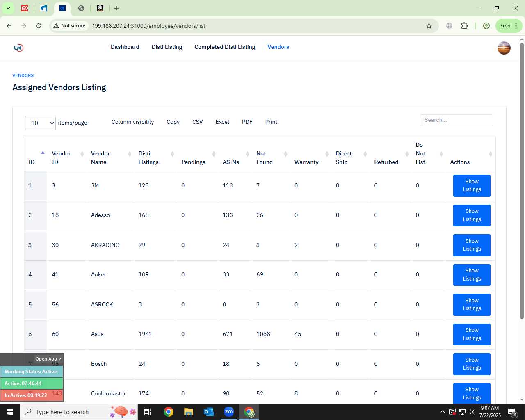
Task: Open notification center icon
Action: tap(512, 412)
